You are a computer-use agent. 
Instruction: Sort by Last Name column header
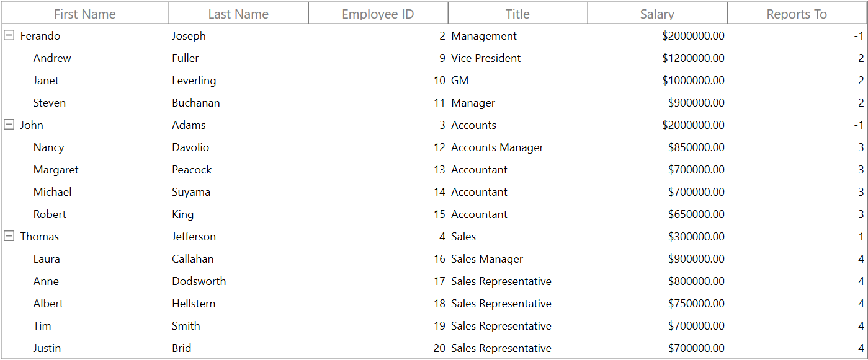(239, 14)
